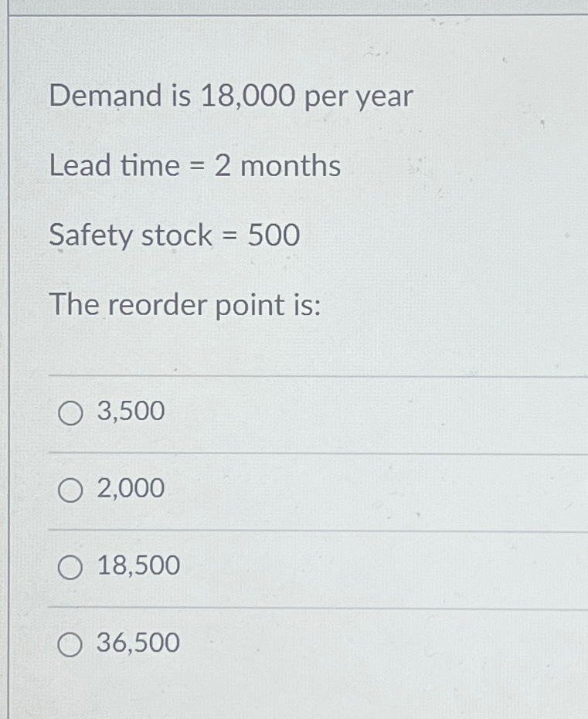The image size is (588, 719).
Task: Click the Safety stock = 500 line
Action: (175, 235)
